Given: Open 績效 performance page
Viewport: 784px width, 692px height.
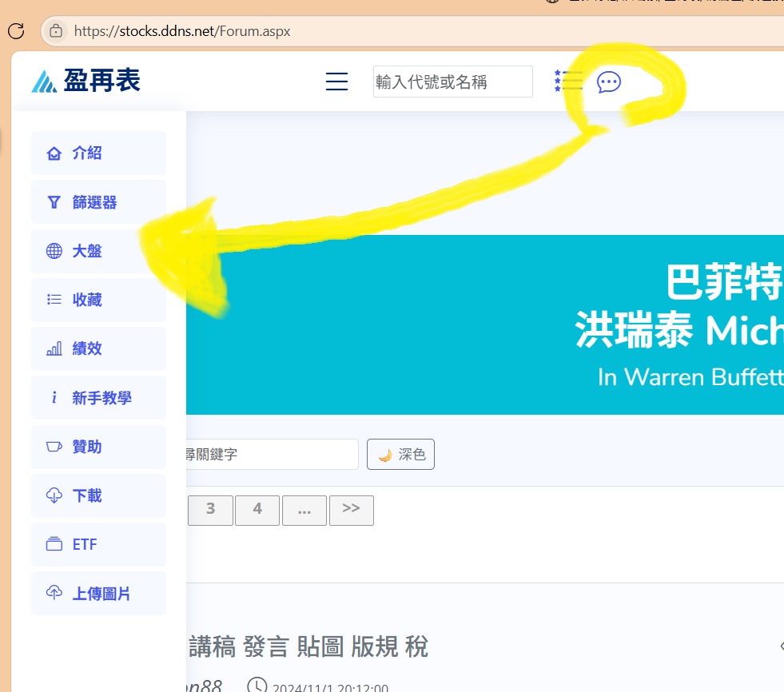Looking at the screenshot, I should coord(98,348).
